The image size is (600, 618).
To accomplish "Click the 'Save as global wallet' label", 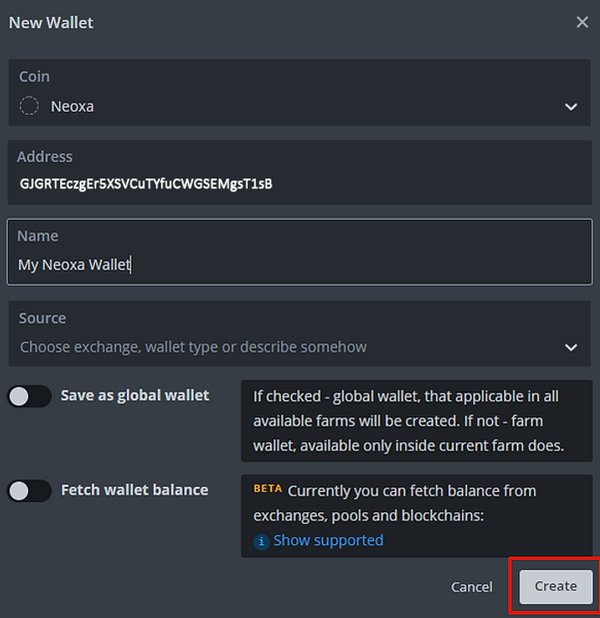I will [135, 396].
